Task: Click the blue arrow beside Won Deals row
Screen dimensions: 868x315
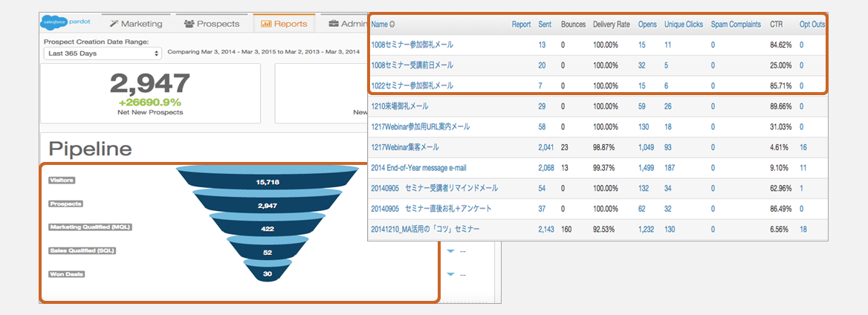Action: 450,275
